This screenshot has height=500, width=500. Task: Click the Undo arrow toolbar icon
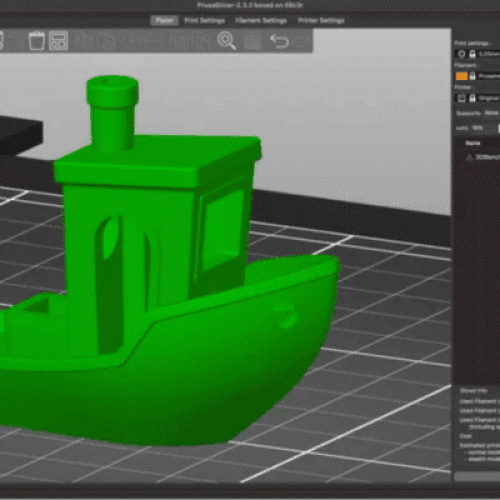tap(279, 41)
